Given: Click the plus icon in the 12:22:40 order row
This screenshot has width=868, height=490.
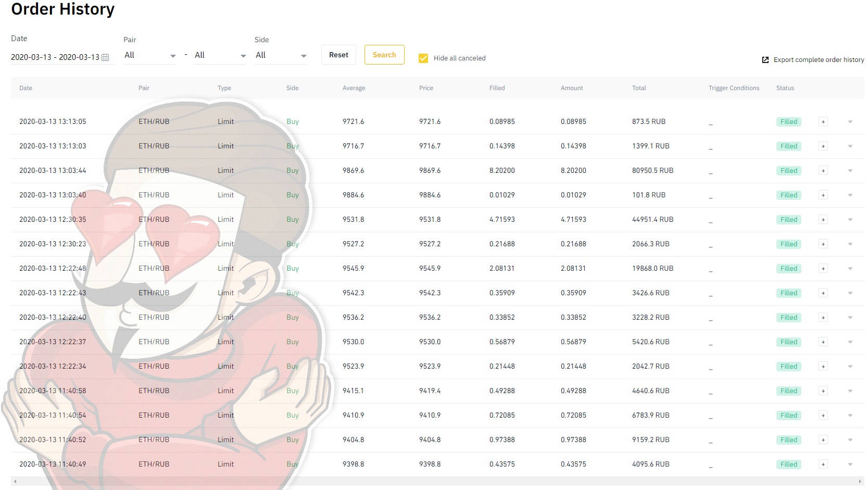Looking at the screenshot, I should pos(823,318).
